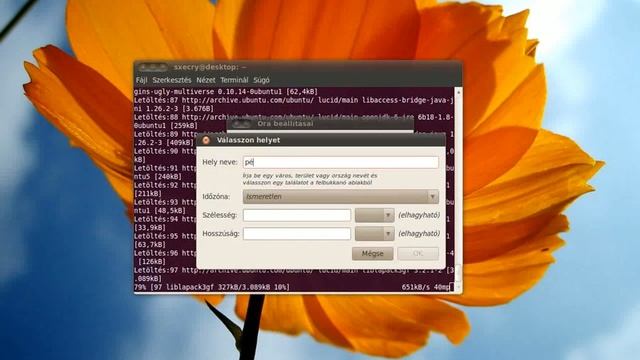Open the Hosszúság direction dropdown
Image resolution: width=640 pixels, height=360 pixels.
tap(375, 234)
